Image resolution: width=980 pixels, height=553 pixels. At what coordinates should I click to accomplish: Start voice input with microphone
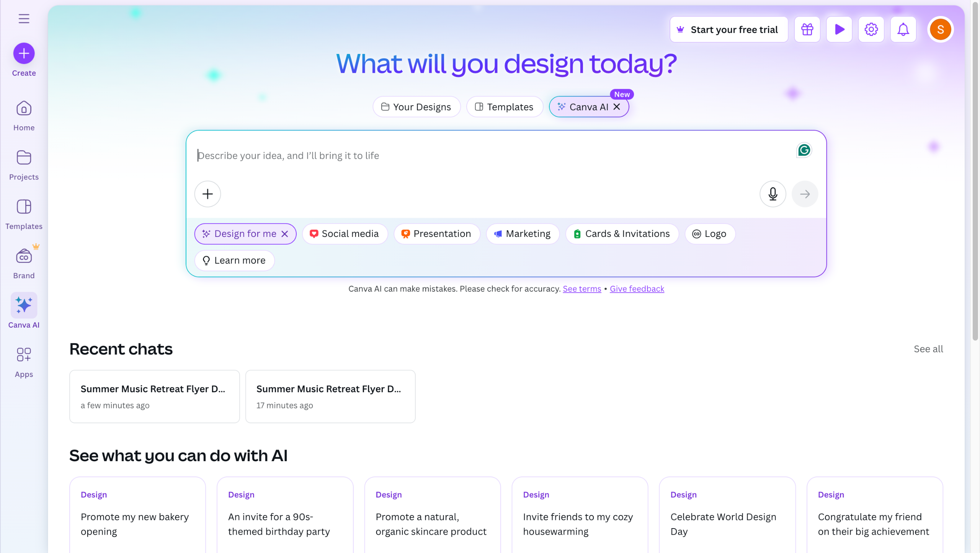coord(773,194)
